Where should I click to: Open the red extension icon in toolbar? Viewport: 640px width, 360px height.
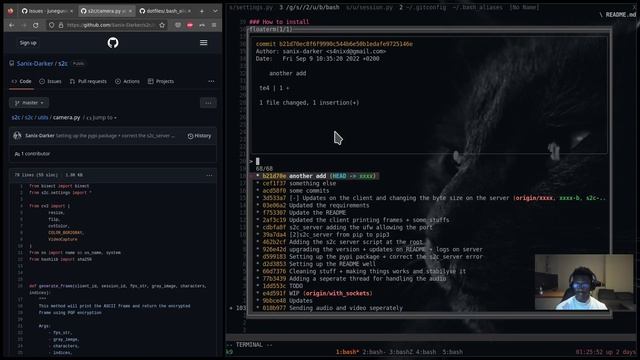click(x=190, y=25)
